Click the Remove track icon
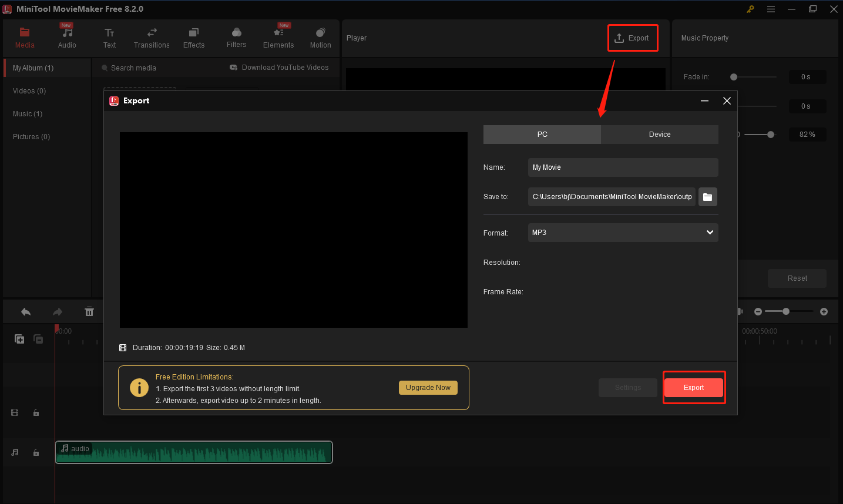The width and height of the screenshot is (843, 504). click(x=38, y=339)
